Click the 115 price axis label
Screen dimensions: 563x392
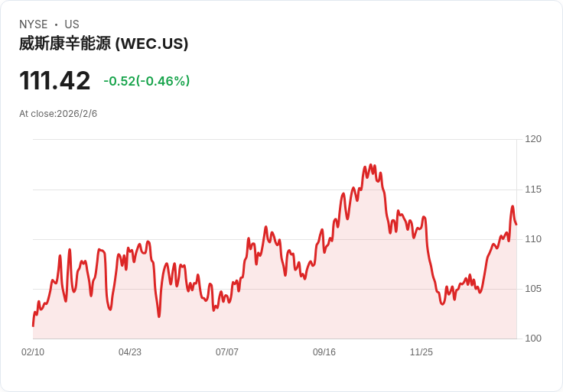tap(533, 190)
